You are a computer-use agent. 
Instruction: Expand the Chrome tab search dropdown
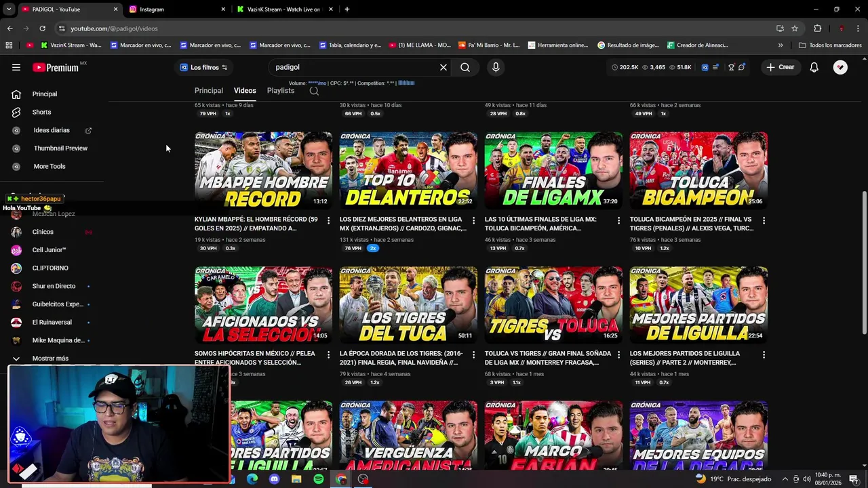pyautogui.click(x=9, y=9)
